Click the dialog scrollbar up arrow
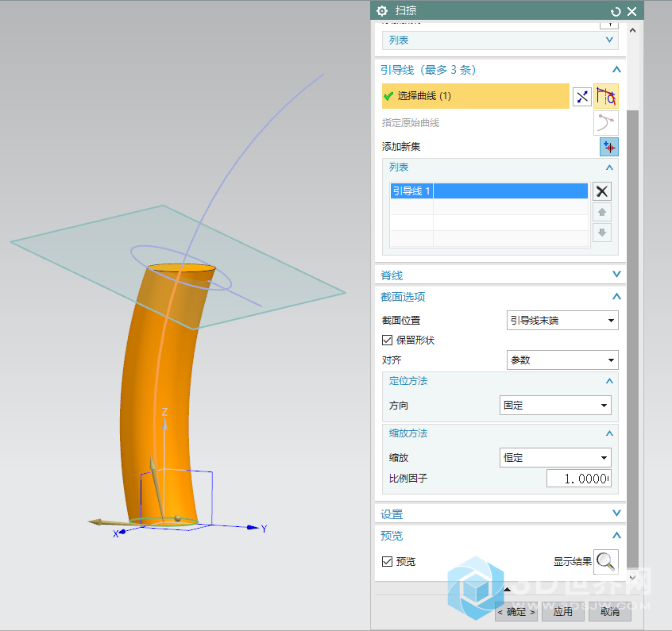This screenshot has width=672, height=631. pyautogui.click(x=632, y=30)
